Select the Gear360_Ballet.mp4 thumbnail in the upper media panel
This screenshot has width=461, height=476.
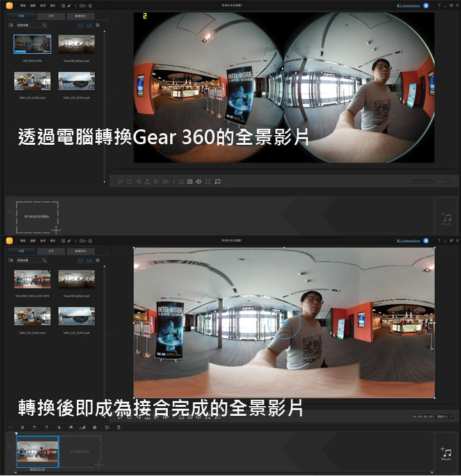(x=76, y=45)
